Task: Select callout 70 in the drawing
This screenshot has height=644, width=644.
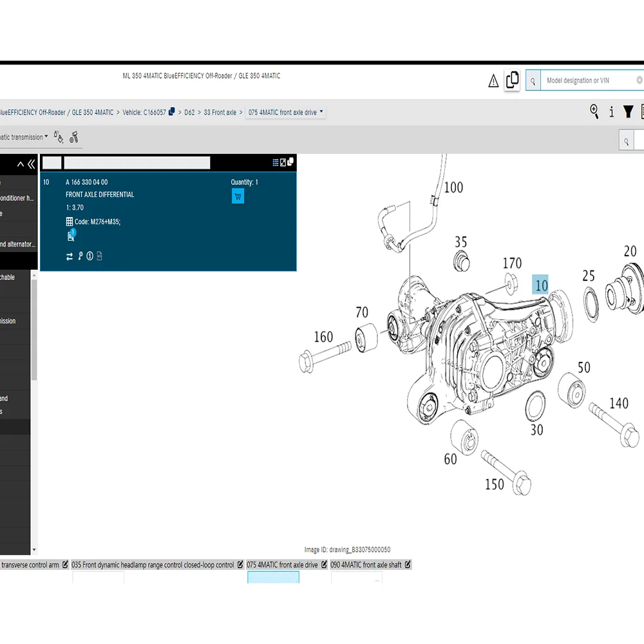Action: [x=362, y=312]
